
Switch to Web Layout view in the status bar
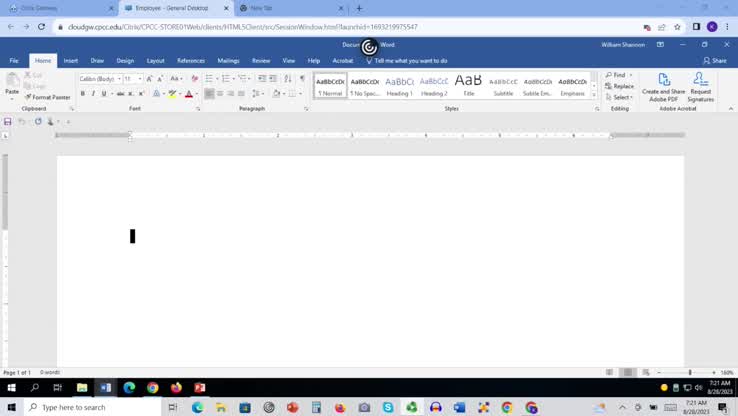click(646, 372)
